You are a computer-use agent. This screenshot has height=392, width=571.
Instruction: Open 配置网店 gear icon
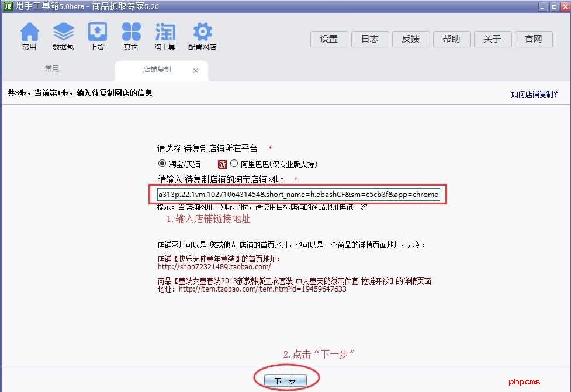(202, 36)
